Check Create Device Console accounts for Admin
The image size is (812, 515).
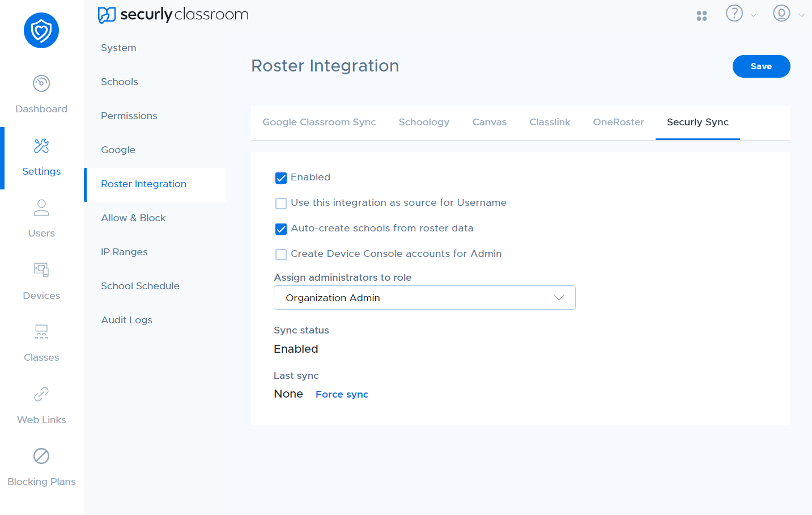click(x=281, y=255)
